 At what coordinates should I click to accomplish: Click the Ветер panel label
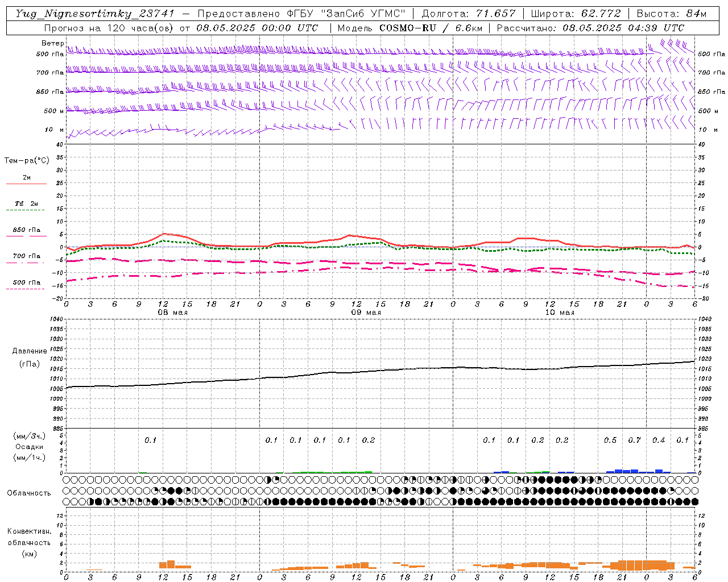pyautogui.click(x=52, y=43)
